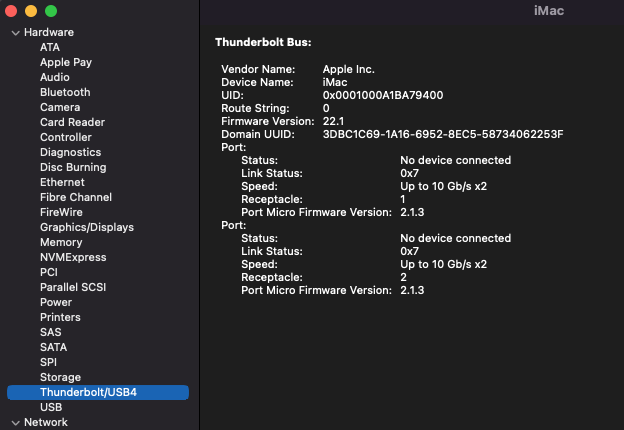
Task: Open the Printers entry
Action: click(x=60, y=317)
